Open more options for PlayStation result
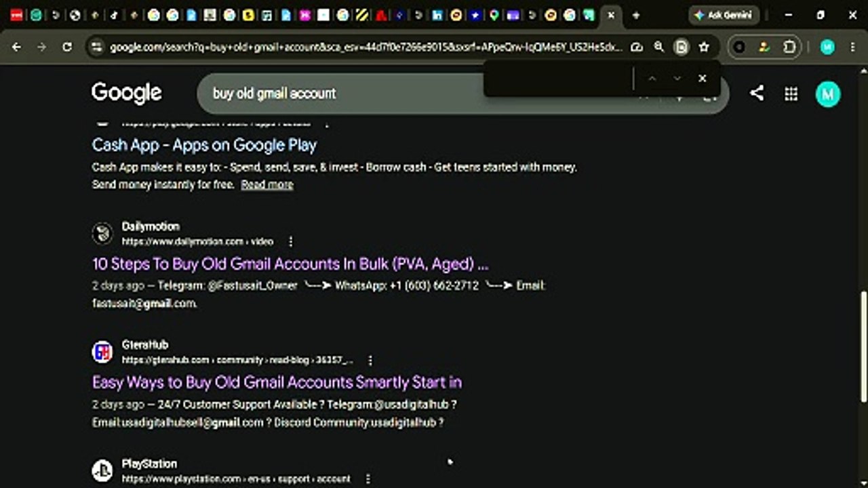The width and height of the screenshot is (868, 488). [368, 479]
